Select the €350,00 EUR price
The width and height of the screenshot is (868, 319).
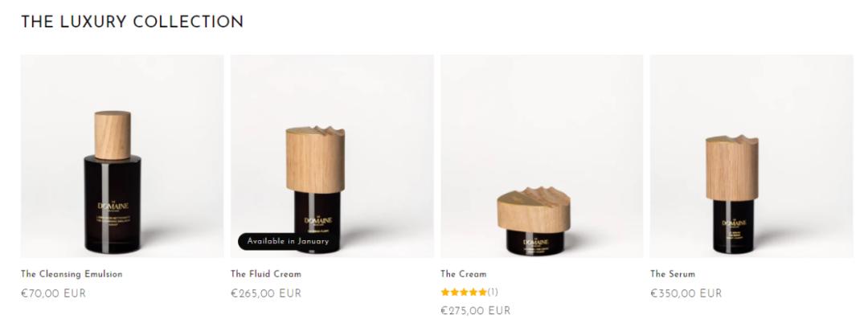coord(686,293)
